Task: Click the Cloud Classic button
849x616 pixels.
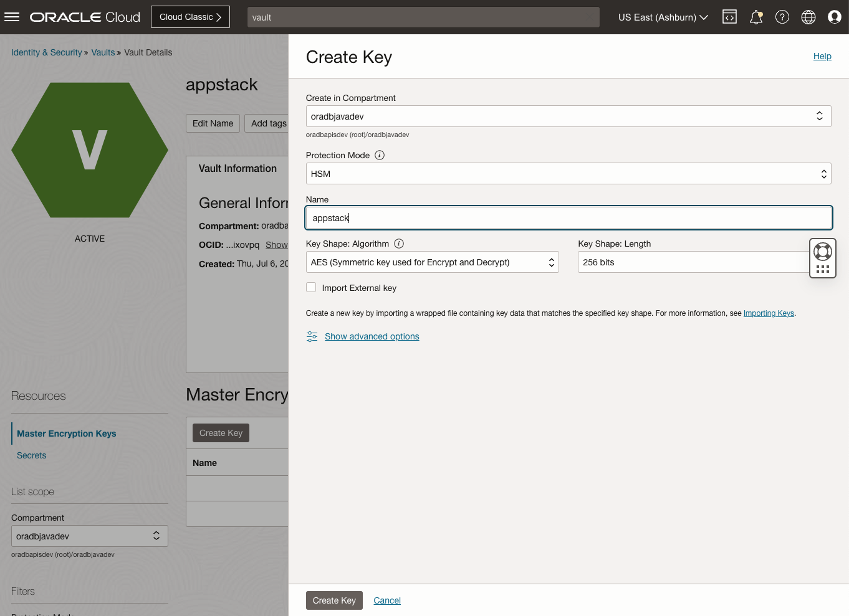Action: click(x=190, y=17)
